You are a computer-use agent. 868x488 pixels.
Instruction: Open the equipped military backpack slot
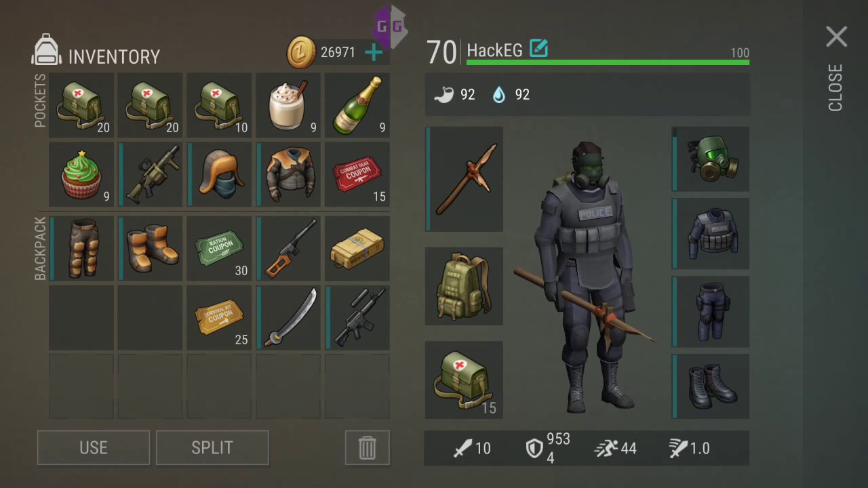coord(465,287)
